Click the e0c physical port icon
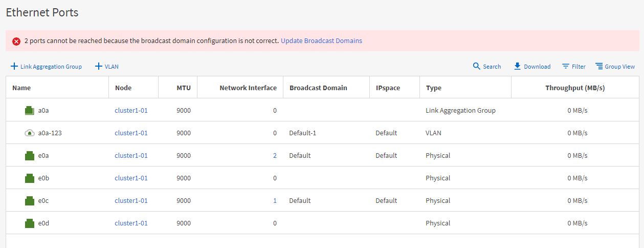 coord(30,200)
